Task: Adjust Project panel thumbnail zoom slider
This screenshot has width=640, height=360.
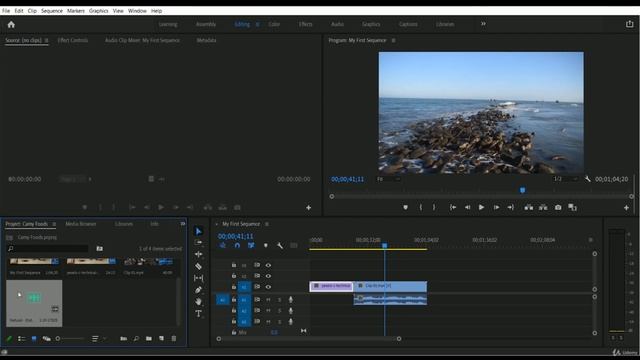Action: click(x=70, y=338)
